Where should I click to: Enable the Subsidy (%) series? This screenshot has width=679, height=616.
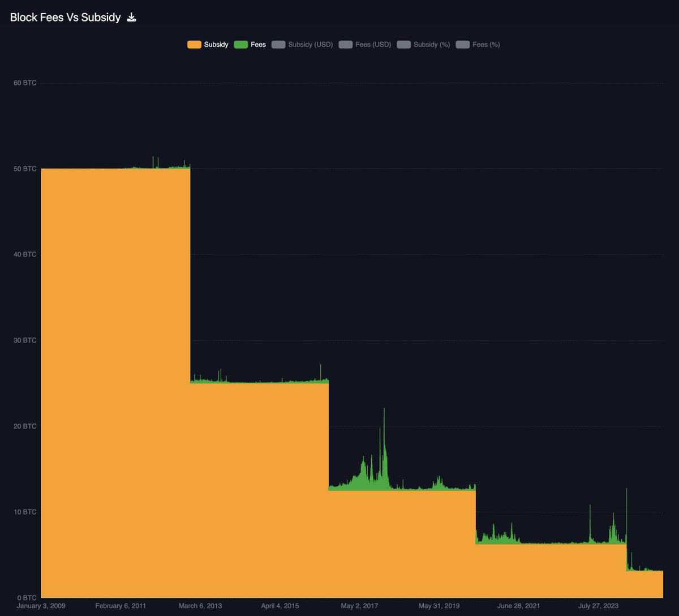click(424, 44)
